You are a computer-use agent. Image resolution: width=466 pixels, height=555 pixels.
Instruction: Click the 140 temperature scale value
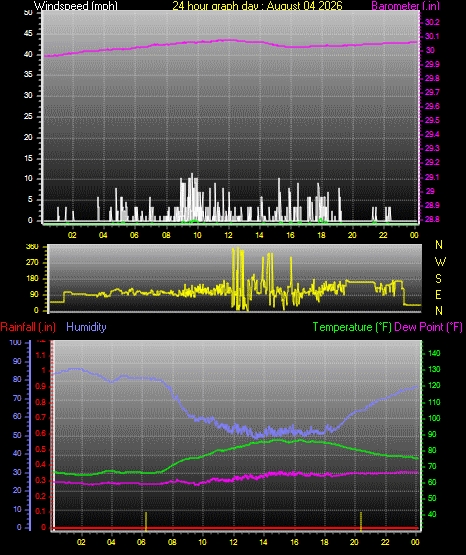[x=434, y=353]
